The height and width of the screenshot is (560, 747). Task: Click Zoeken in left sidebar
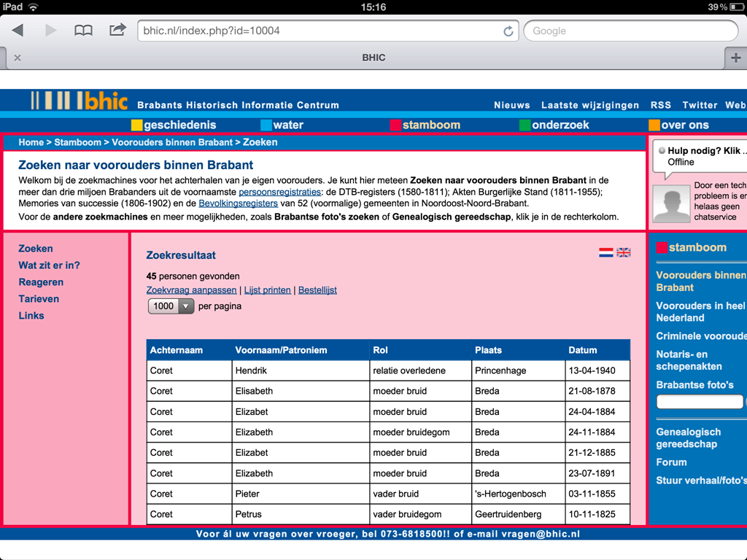[36, 249]
